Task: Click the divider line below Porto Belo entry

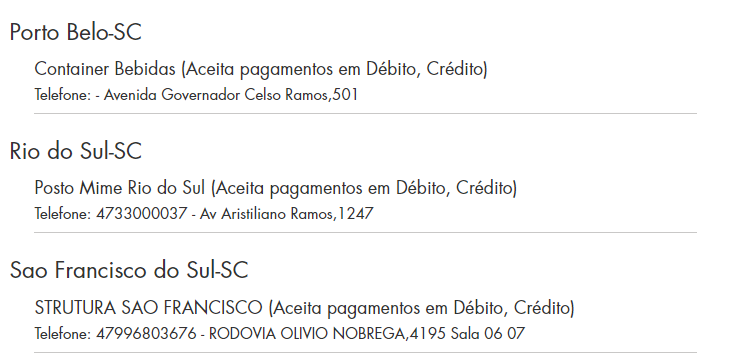Action: pos(366,113)
